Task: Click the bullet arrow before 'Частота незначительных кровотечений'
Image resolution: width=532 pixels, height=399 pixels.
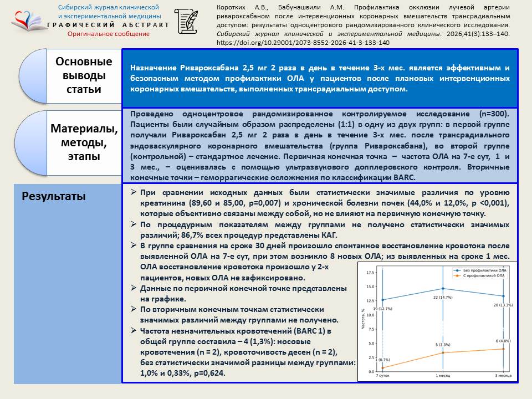Action: point(134,330)
